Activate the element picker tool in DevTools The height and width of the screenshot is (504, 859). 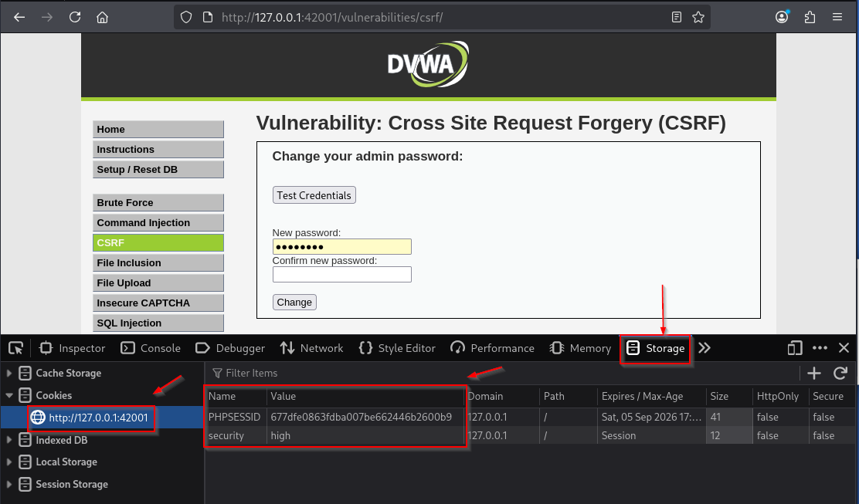click(16, 348)
